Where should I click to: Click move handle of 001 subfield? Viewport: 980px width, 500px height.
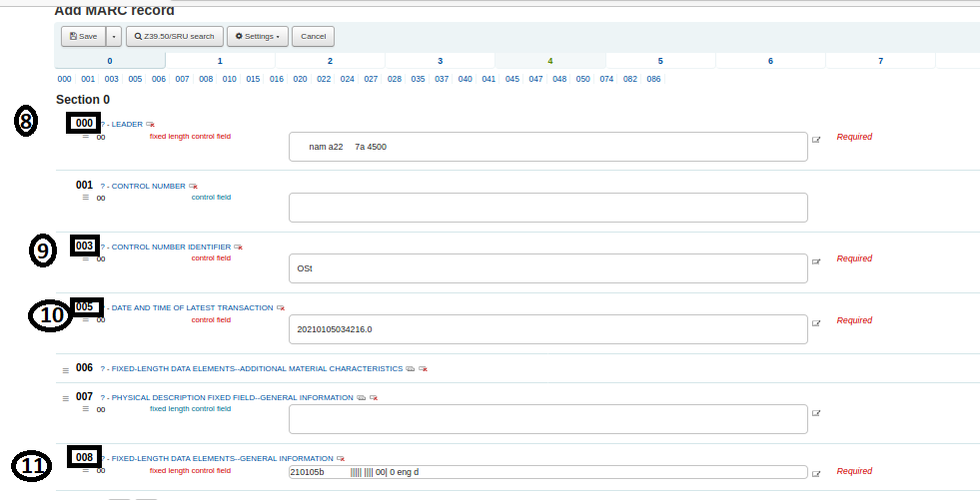pos(86,198)
